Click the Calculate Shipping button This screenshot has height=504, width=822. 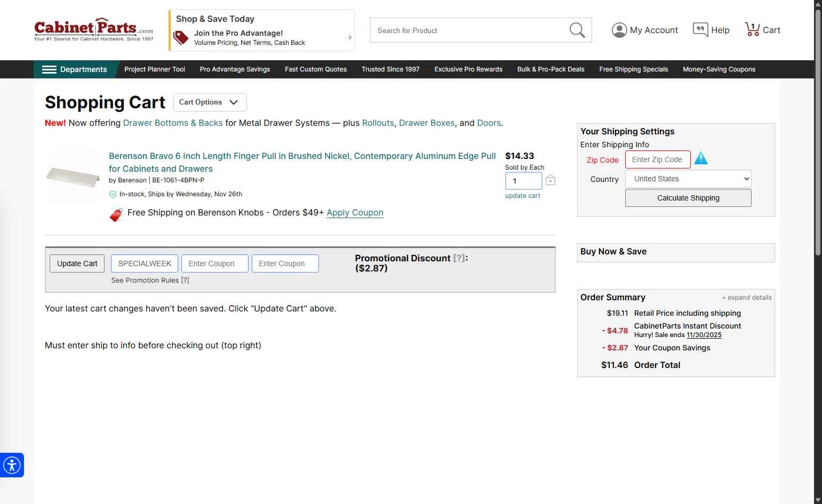tap(688, 198)
